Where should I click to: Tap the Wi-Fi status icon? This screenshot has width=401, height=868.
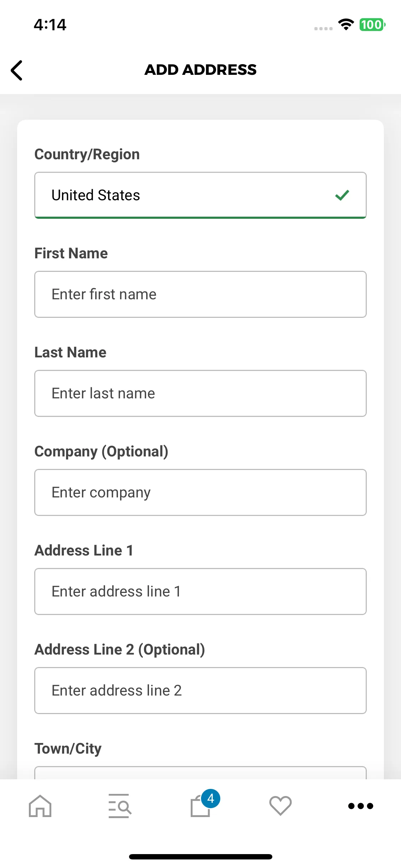[346, 25]
